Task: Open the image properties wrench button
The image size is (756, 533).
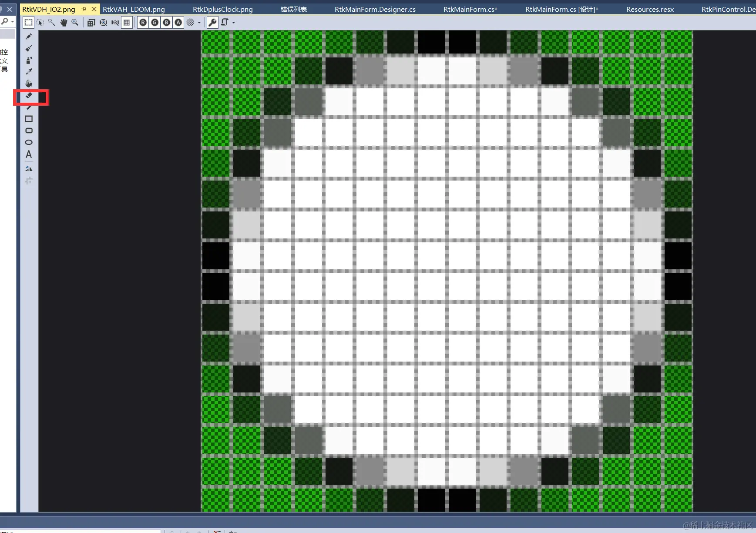Action: point(212,23)
